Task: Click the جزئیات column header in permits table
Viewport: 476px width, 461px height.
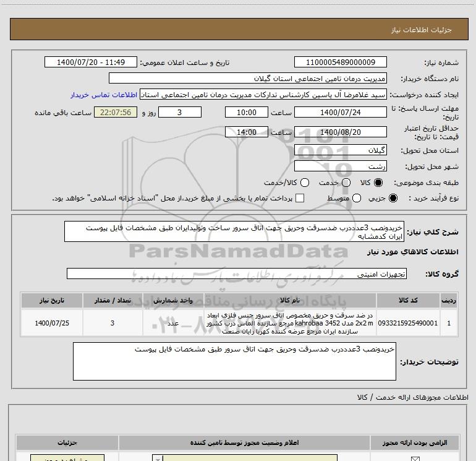Action: pos(67,442)
